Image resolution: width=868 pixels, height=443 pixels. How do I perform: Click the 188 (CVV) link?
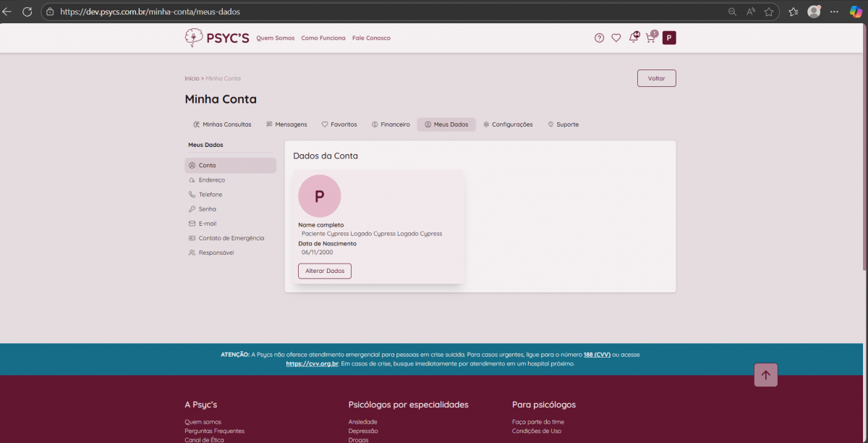tap(597, 355)
